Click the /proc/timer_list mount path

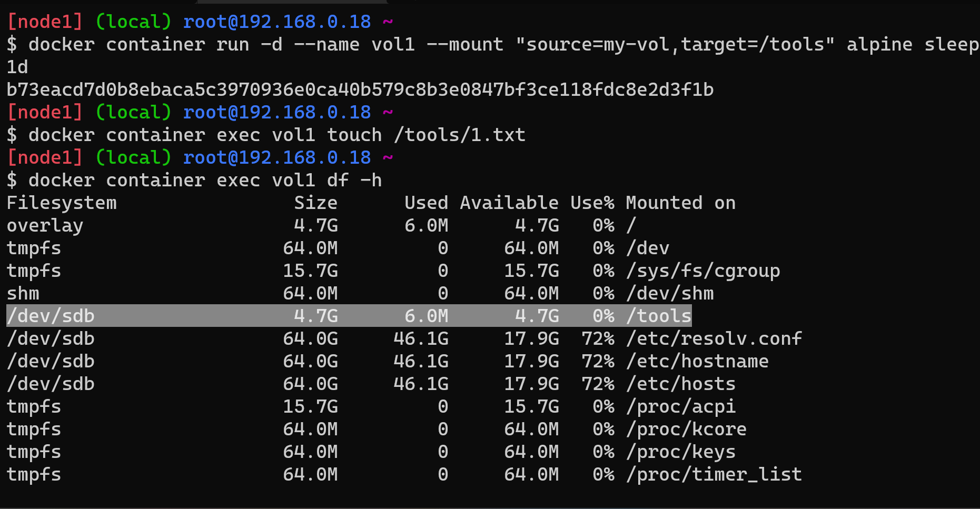[x=714, y=474]
